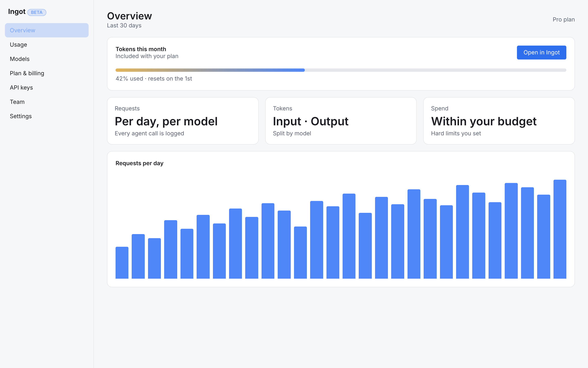Go to Team page
Screen dimensions: 588x368
point(47,102)
